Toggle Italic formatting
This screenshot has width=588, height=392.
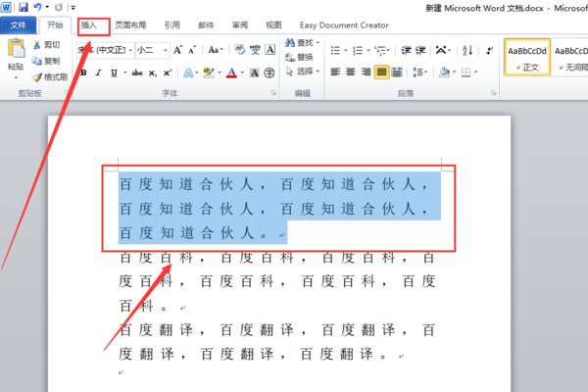[x=98, y=73]
